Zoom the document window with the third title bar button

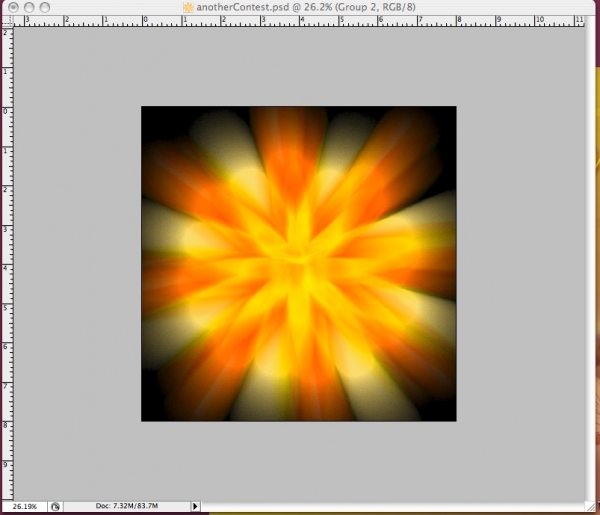45,7
